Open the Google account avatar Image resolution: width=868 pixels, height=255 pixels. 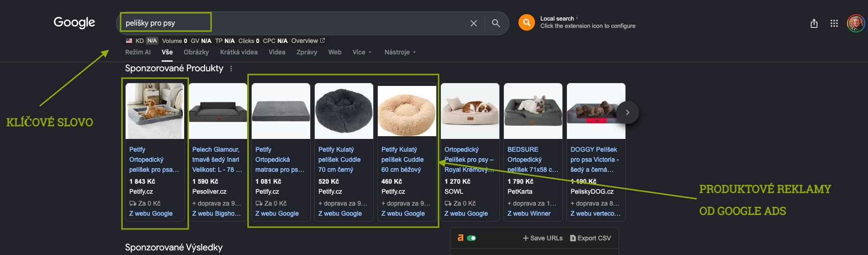tap(856, 23)
